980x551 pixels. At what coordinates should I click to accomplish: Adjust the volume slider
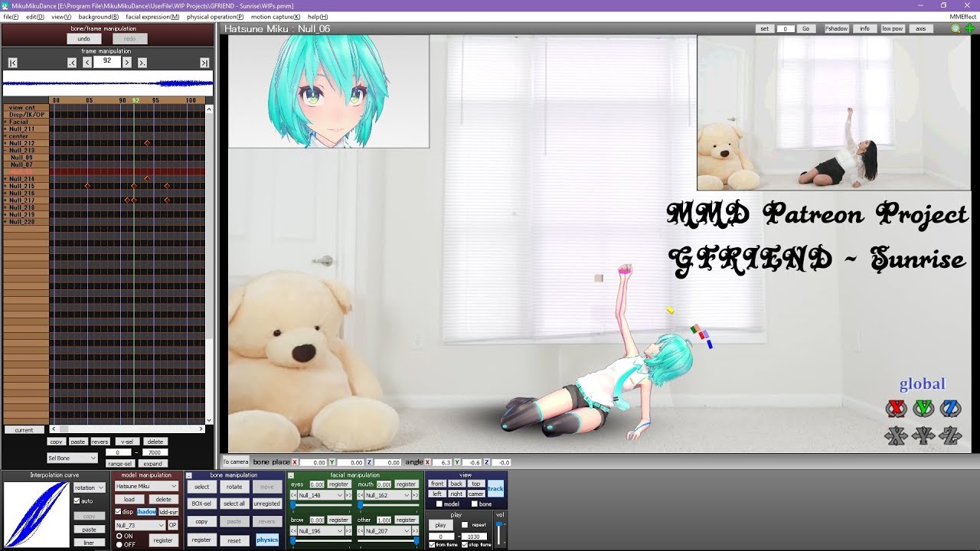(x=500, y=533)
